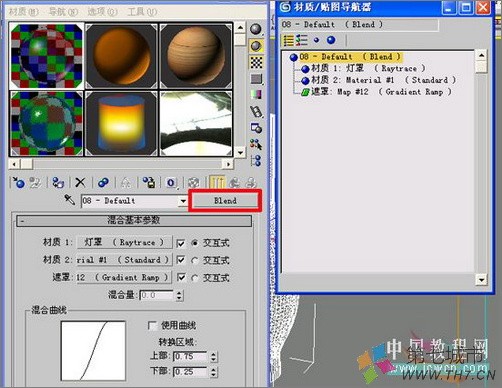Click the Reset Map X icon
502x388 pixels.
pyautogui.click(x=80, y=182)
